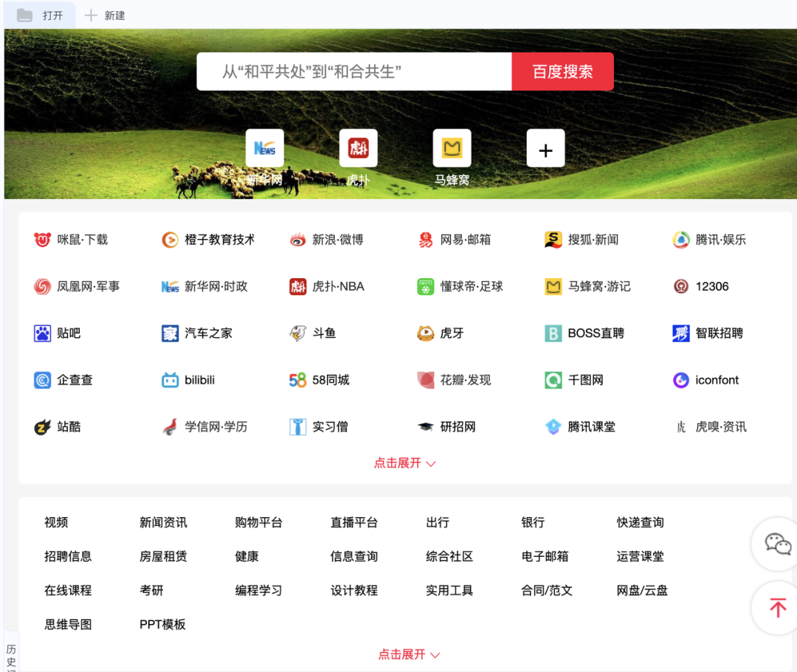Click the 斗鱼 livestream icon

pos(313,333)
